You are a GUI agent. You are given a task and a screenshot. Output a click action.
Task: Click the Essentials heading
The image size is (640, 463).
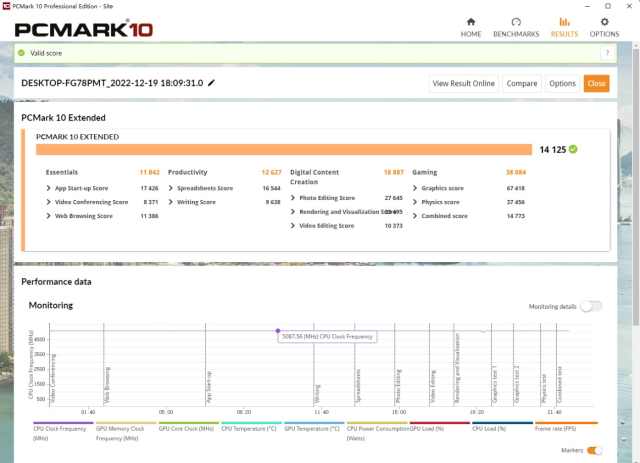click(x=62, y=172)
